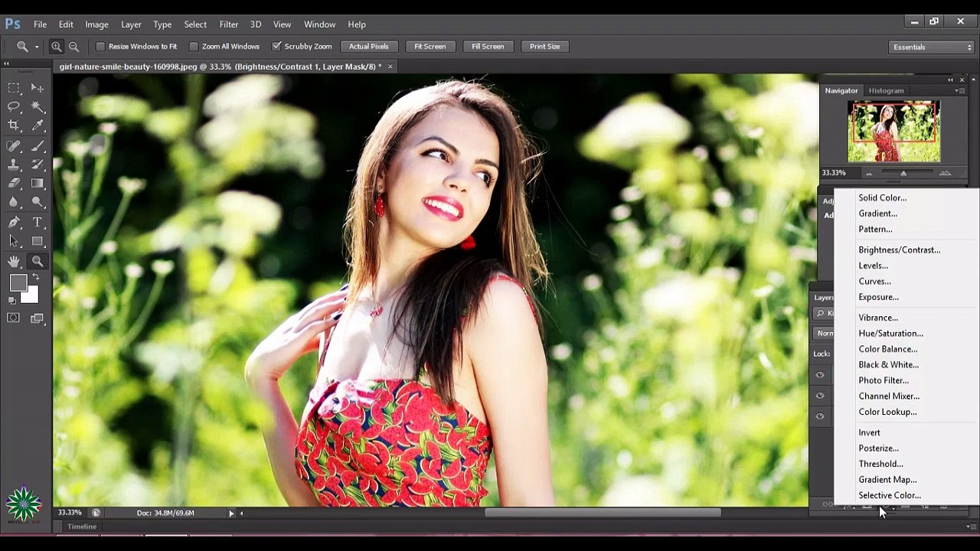Select the Rectangle shape tool
The image size is (980, 551).
click(38, 241)
